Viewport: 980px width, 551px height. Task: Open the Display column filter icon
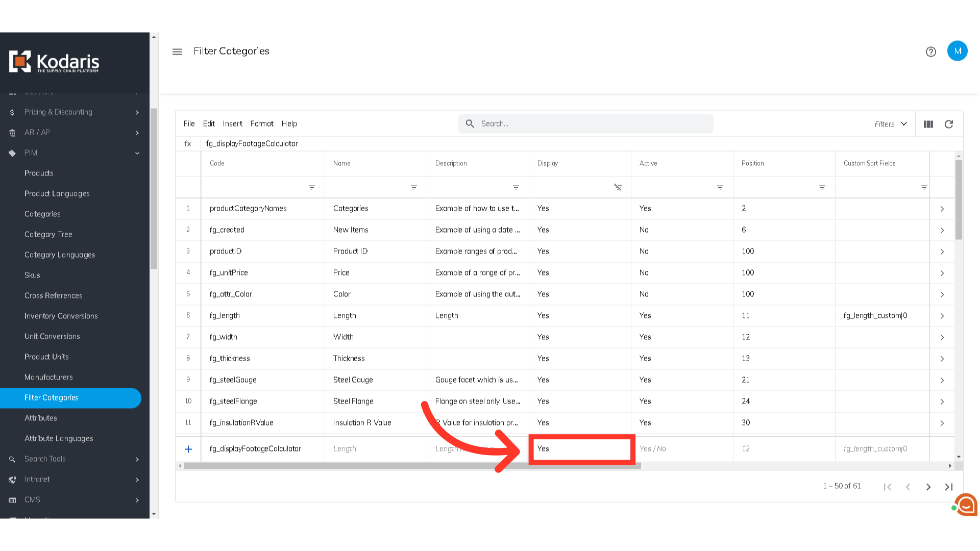(x=618, y=187)
